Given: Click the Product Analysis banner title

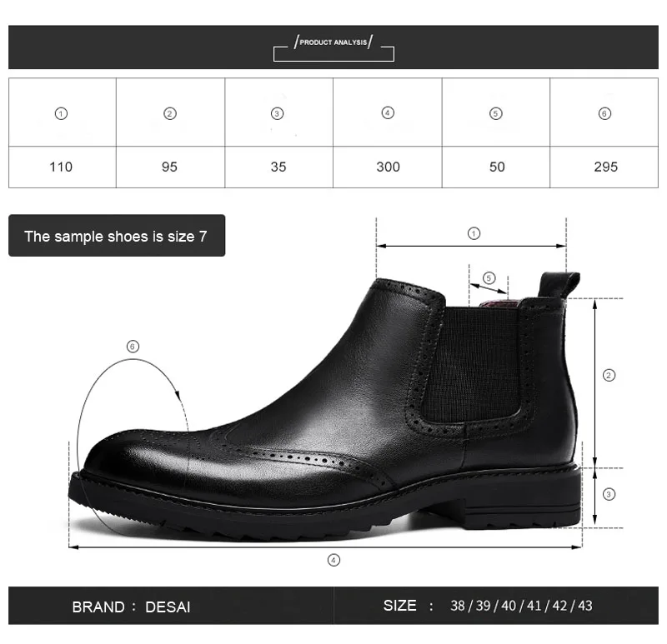Looking at the screenshot, I should point(333,42).
